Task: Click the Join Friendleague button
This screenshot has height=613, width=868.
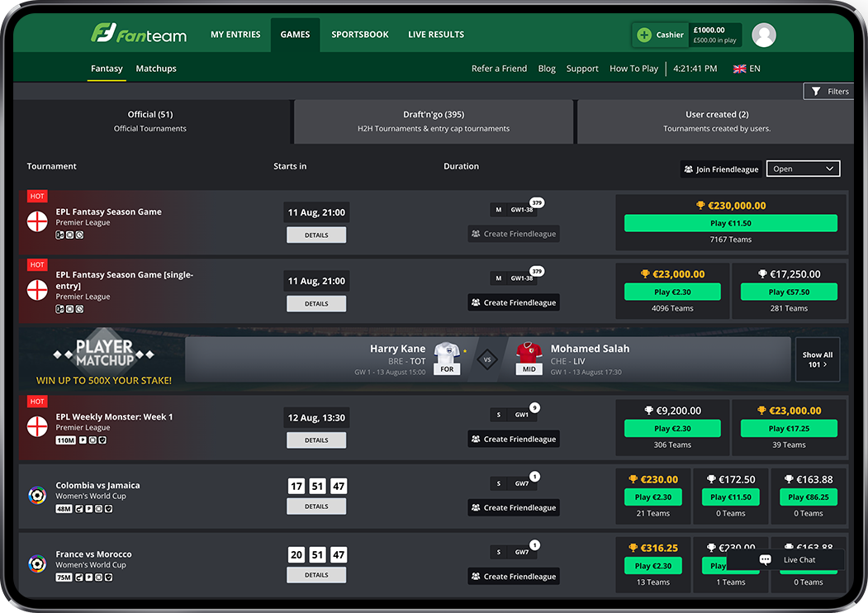Action: click(x=721, y=169)
